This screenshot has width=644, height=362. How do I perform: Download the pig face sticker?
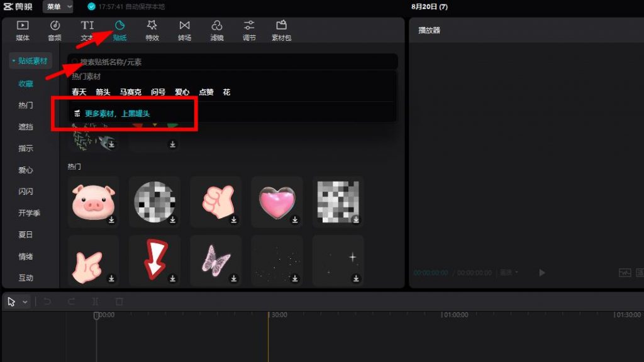point(111,219)
